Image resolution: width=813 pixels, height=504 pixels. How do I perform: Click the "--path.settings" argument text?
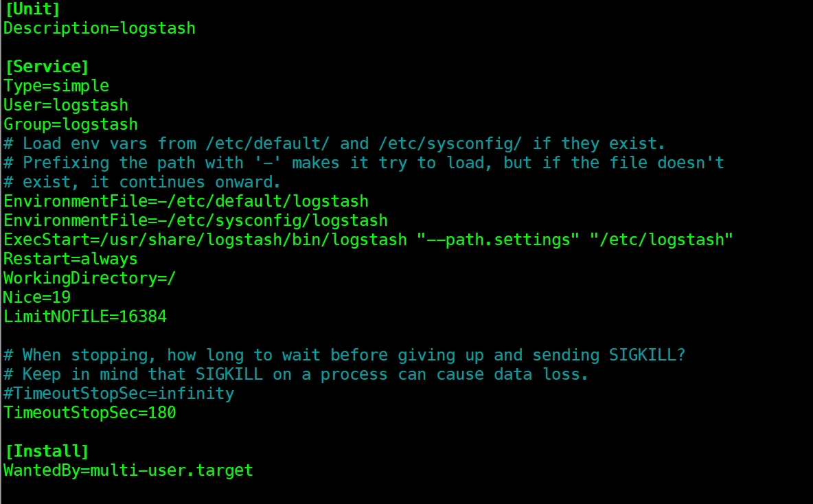click(499, 240)
